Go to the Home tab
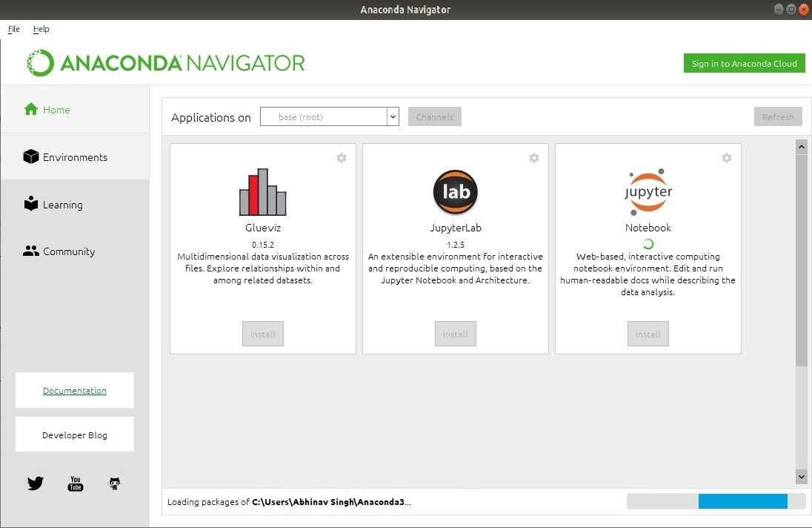The height and width of the screenshot is (528, 812). (x=75, y=109)
